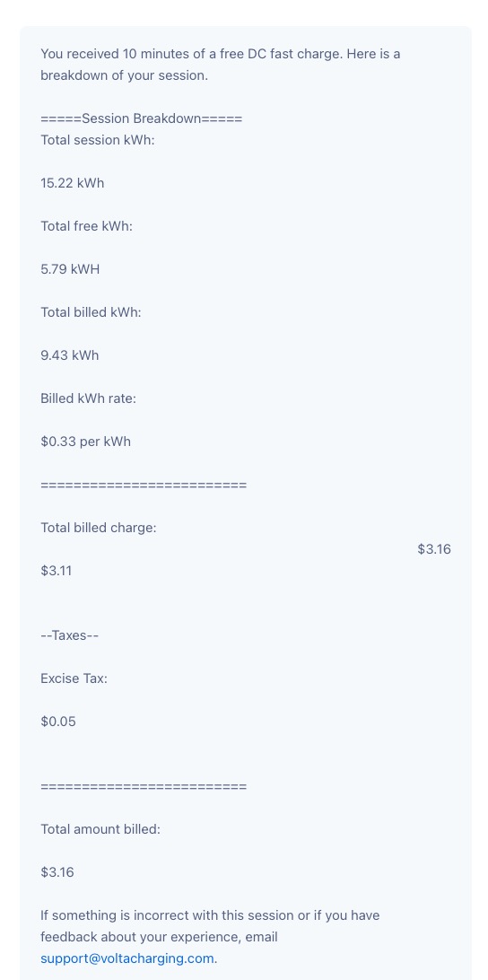Click the Excise Tax label
The width and height of the screenshot is (488, 980).
click(x=74, y=678)
